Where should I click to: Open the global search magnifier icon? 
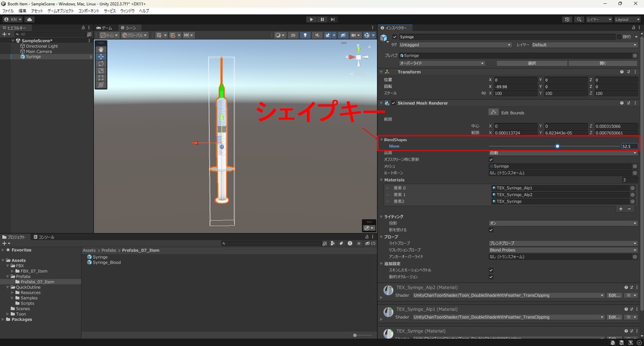click(x=579, y=20)
